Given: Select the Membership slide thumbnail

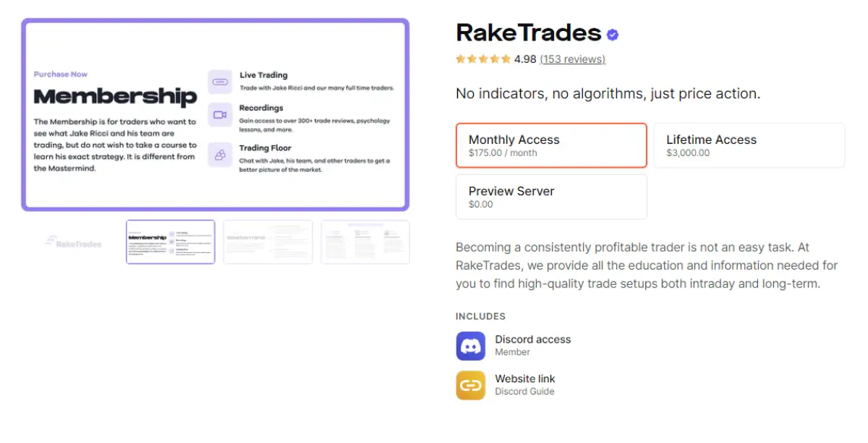Looking at the screenshot, I should pos(170,241).
